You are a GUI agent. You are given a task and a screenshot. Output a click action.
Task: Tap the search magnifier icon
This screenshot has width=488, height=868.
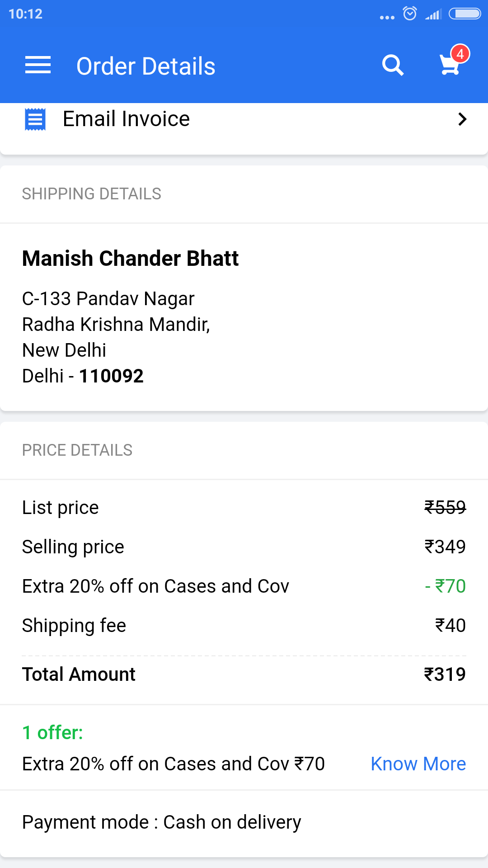(x=393, y=66)
